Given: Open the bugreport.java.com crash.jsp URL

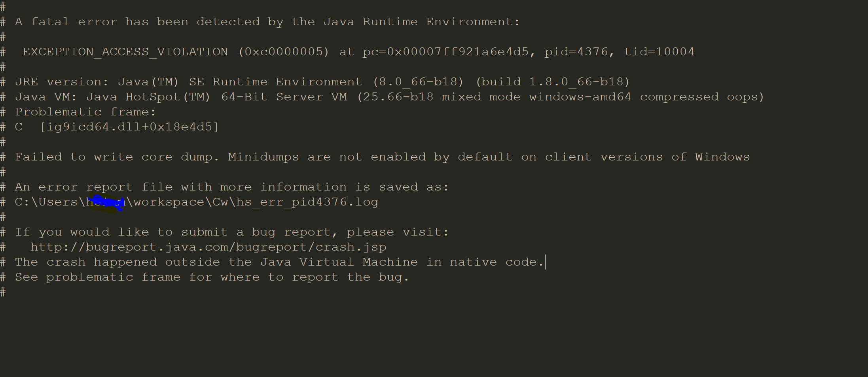Looking at the screenshot, I should coord(208,247).
